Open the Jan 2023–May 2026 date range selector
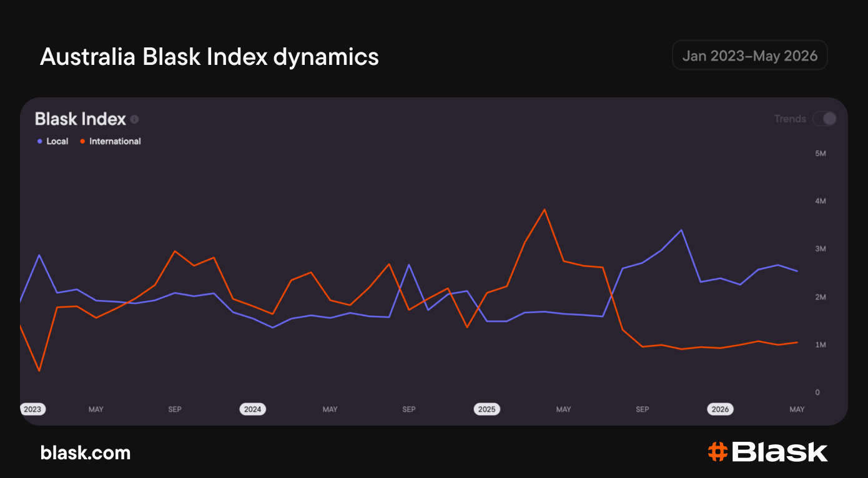868x478 pixels. [x=749, y=56]
